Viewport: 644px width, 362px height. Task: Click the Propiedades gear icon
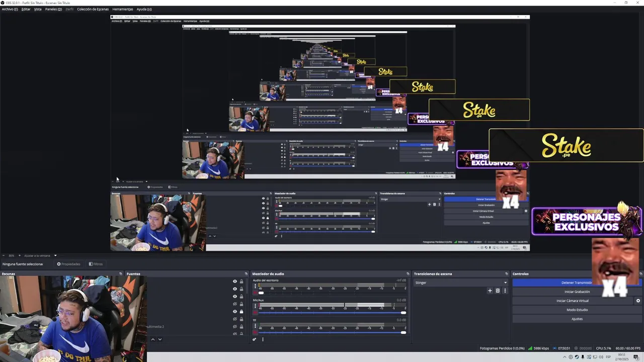click(x=59, y=264)
